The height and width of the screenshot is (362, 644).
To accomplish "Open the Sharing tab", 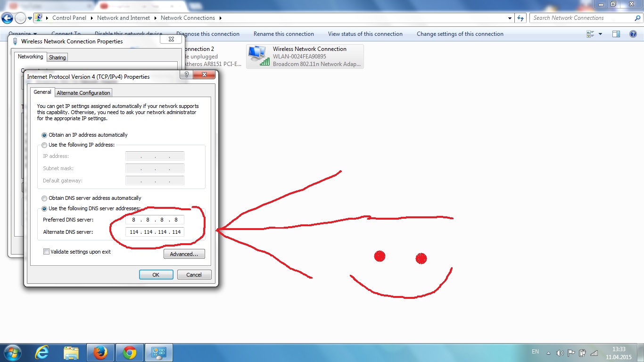I will [58, 58].
